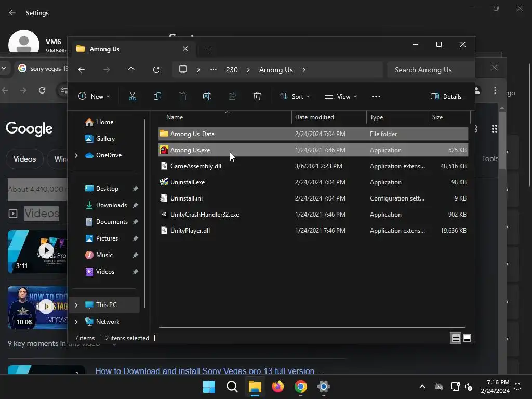This screenshot has width=532, height=399.
Task: Click chevron after Among Us breadcrumb
Action: 304,70
